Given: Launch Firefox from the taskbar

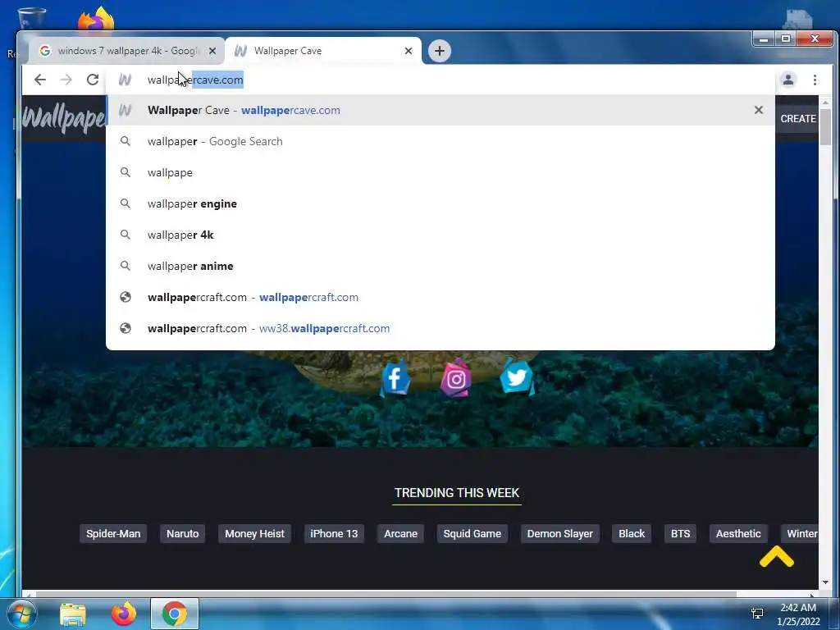Looking at the screenshot, I should (124, 614).
